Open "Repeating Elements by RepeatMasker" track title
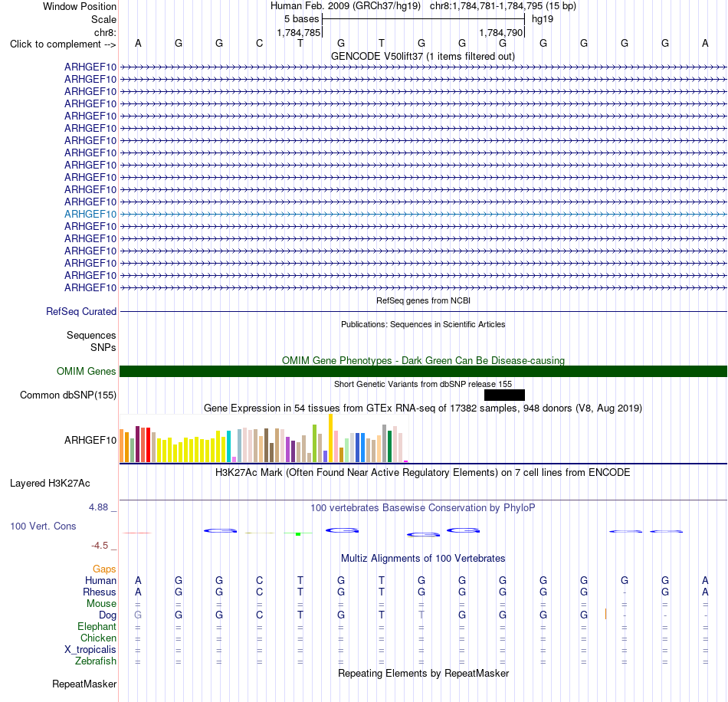Screen dimensions: 728x702 (423, 673)
